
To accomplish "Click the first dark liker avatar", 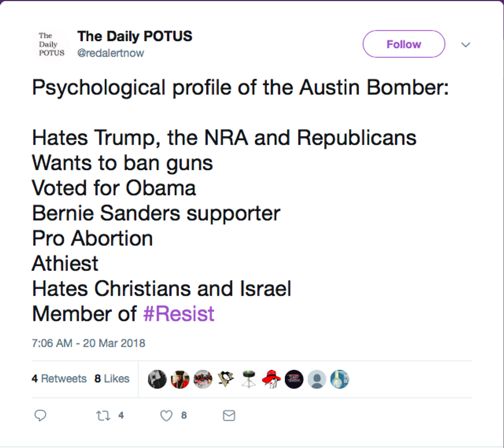I will pyautogui.click(x=157, y=379).
